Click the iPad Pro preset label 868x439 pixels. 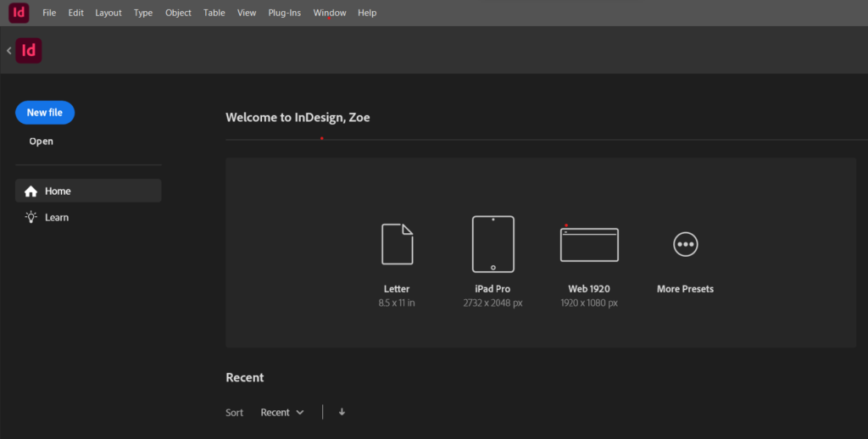click(x=492, y=289)
